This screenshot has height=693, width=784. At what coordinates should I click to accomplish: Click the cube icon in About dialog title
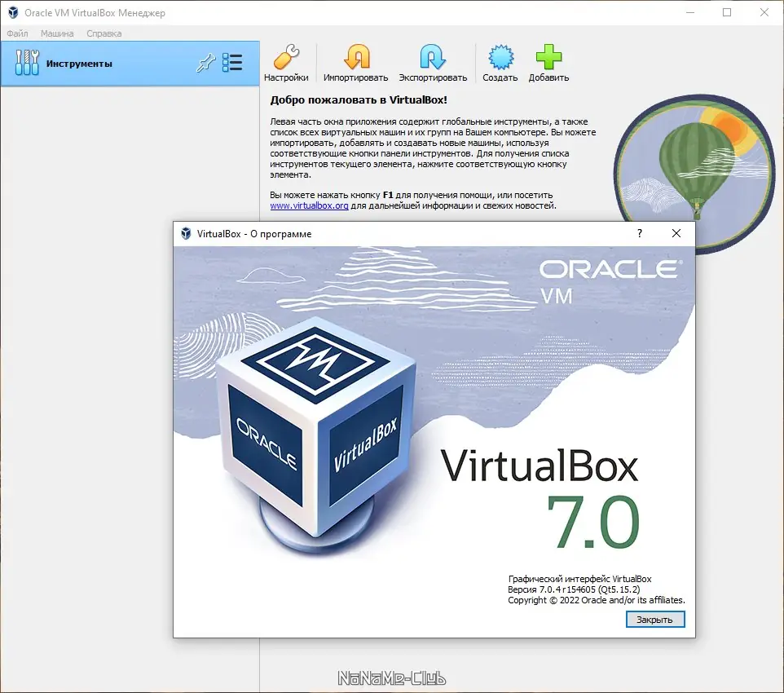186,234
